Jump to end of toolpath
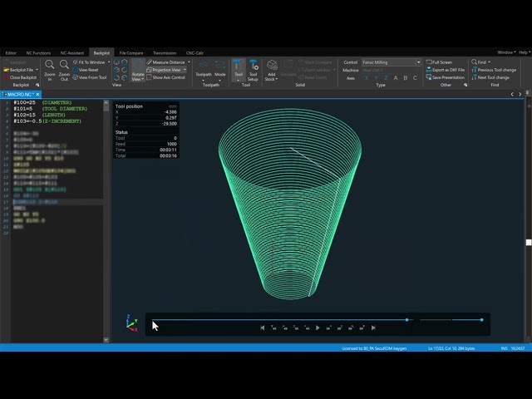The width and height of the screenshot is (532, 399). [x=373, y=328]
